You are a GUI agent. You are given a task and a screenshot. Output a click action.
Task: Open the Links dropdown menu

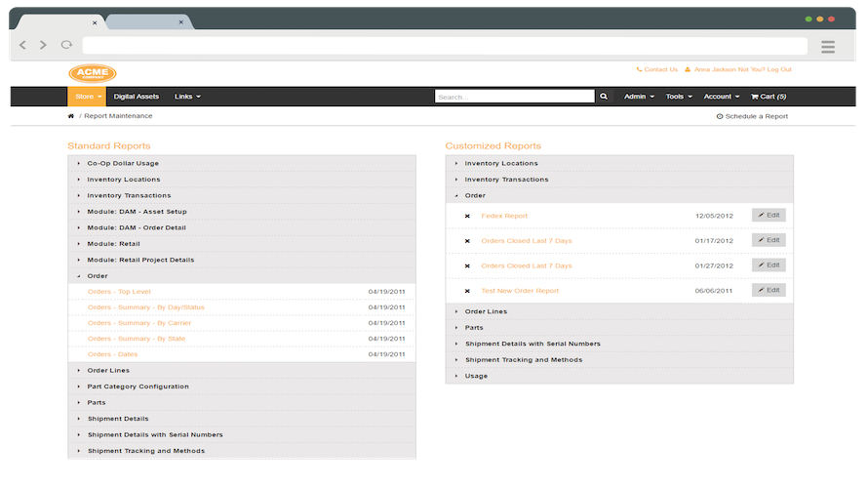187,97
